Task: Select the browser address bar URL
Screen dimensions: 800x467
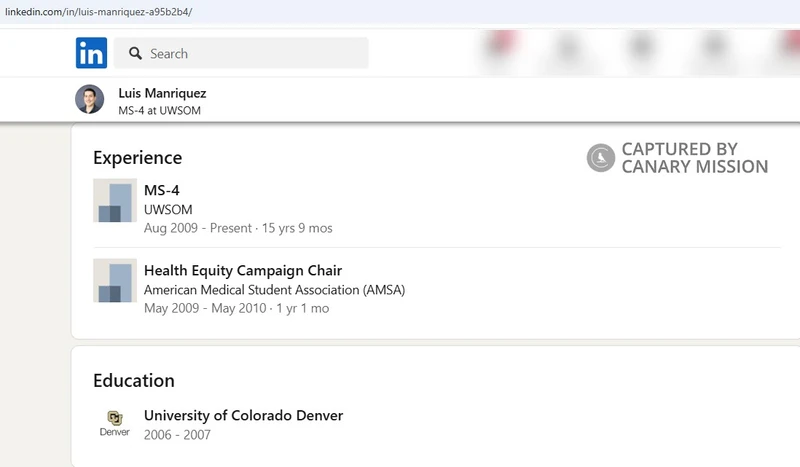Action: point(99,12)
